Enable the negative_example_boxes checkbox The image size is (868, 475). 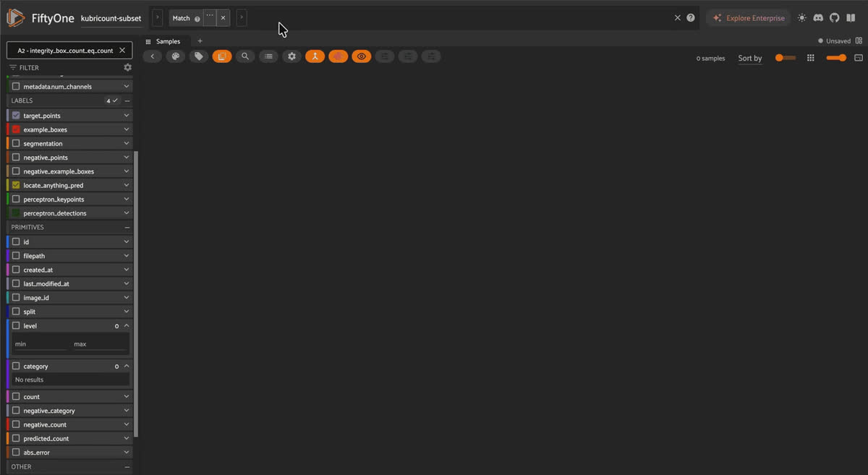click(16, 171)
